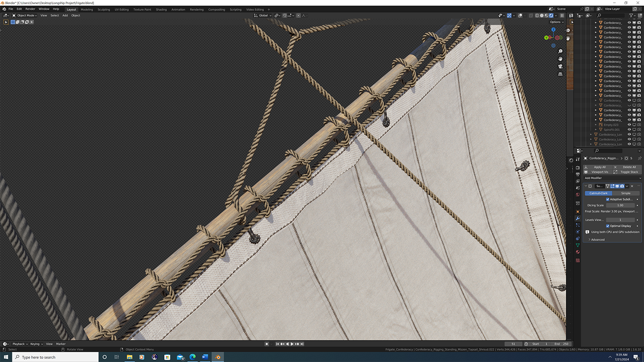Open the timeline Playback popover
This screenshot has height=362, width=644.
coord(20,344)
